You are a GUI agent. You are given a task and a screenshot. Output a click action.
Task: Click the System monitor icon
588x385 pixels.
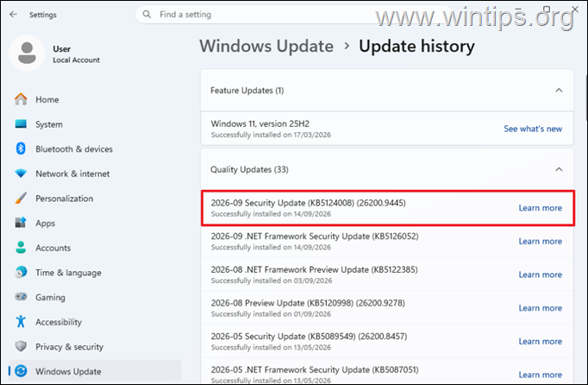pyautogui.click(x=21, y=124)
